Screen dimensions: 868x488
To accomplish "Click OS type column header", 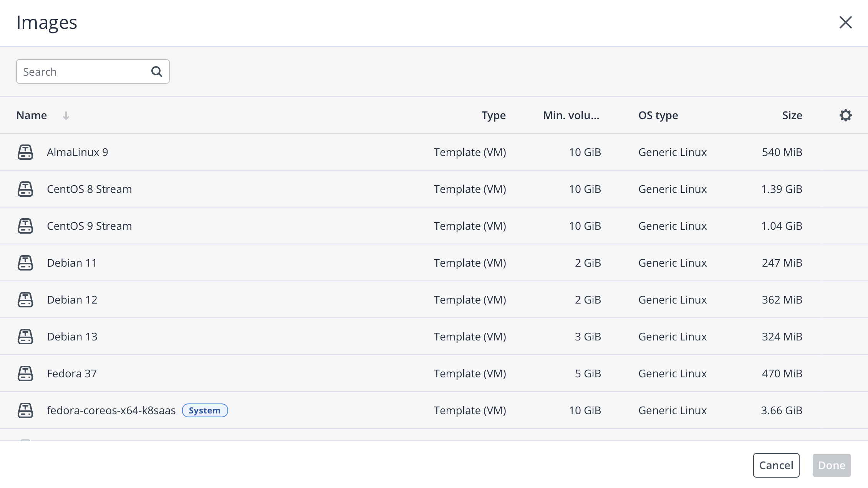I will click(x=658, y=115).
